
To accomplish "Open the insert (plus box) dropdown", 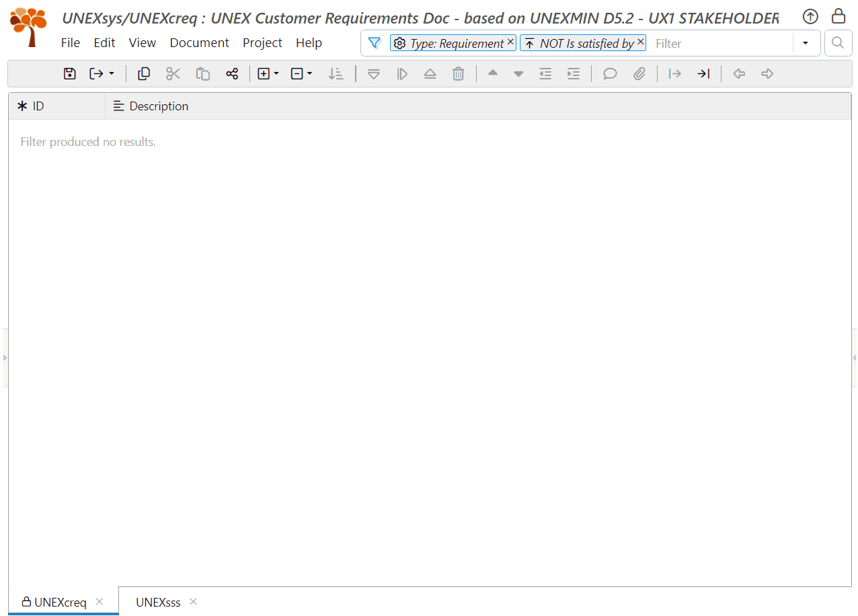I will [x=268, y=74].
